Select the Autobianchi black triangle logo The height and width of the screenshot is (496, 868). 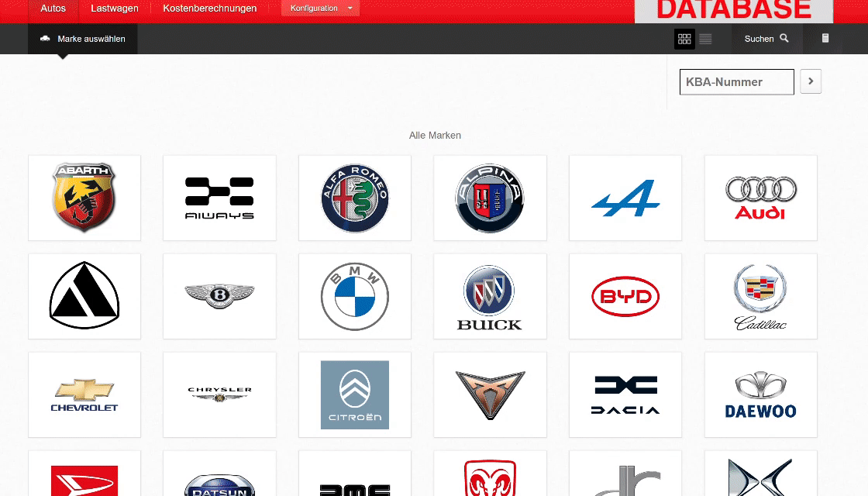(x=84, y=296)
